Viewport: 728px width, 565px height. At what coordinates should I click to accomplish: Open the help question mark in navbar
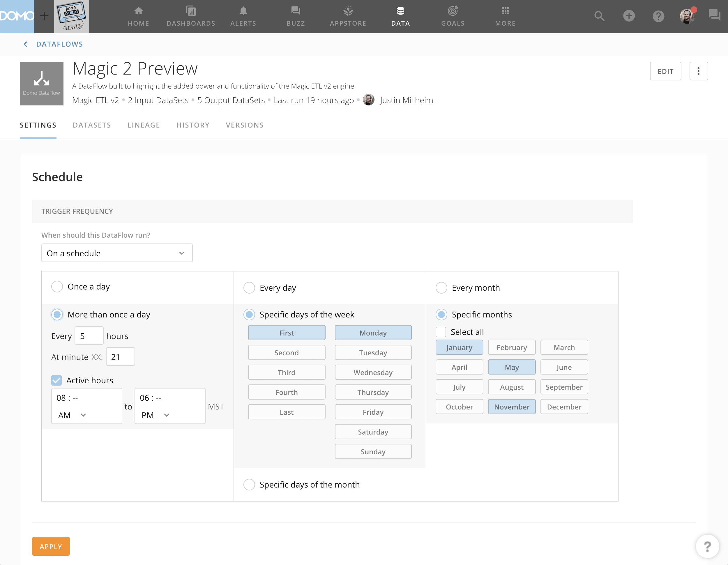[658, 16]
